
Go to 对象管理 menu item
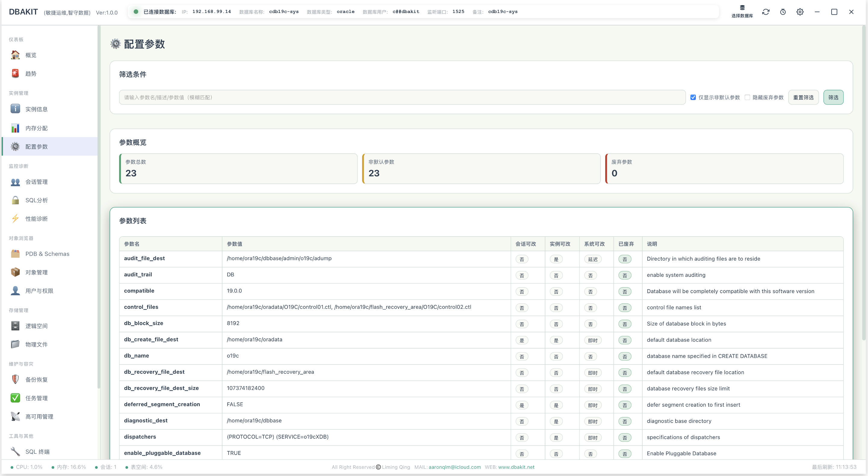pyautogui.click(x=50, y=272)
